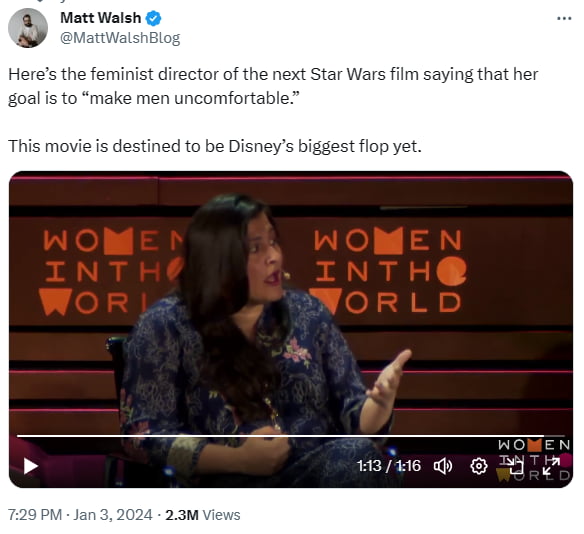The image size is (584, 534).
Task: Open the video settings gear
Action: 479,466
